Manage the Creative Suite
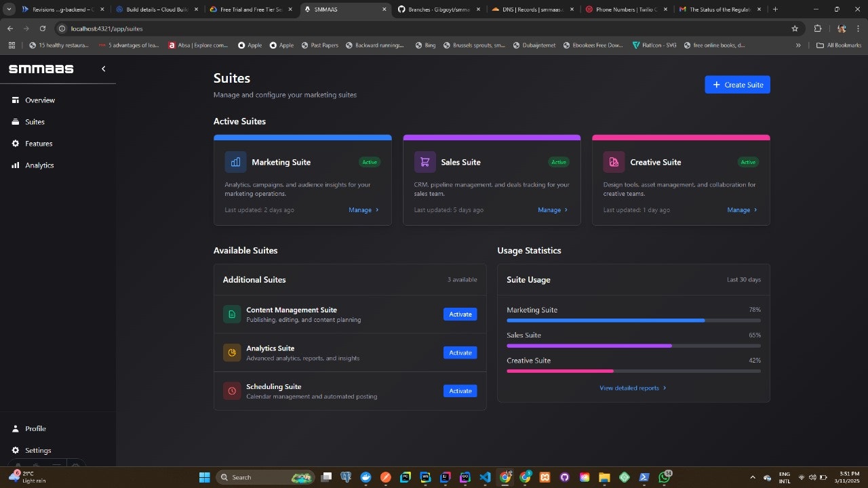Viewport: 868px width, 488px height. (742, 210)
